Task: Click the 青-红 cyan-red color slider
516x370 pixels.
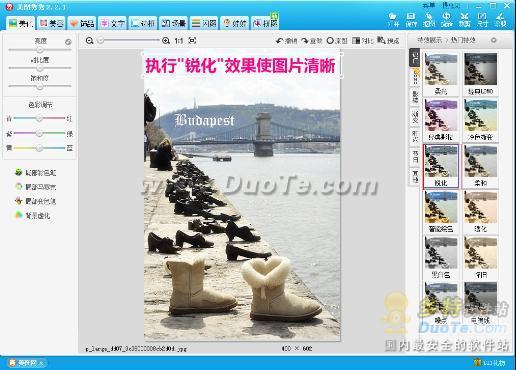Action: point(39,118)
